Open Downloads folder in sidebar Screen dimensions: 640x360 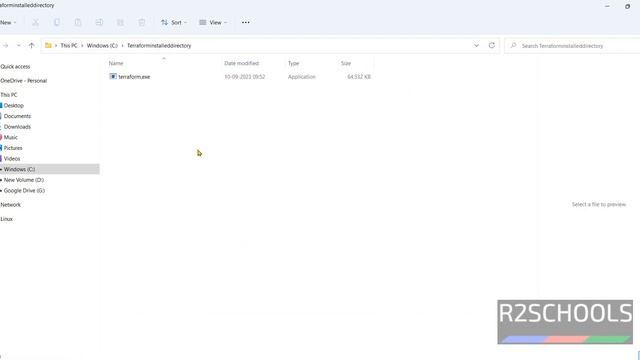[x=17, y=127]
